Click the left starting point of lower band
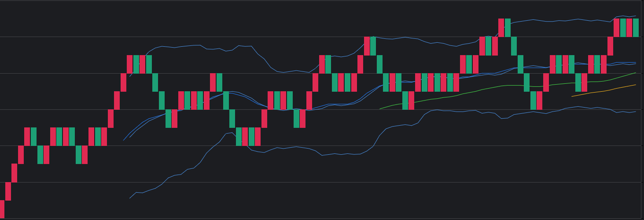Screen dimensions: 644x220 coord(130,198)
